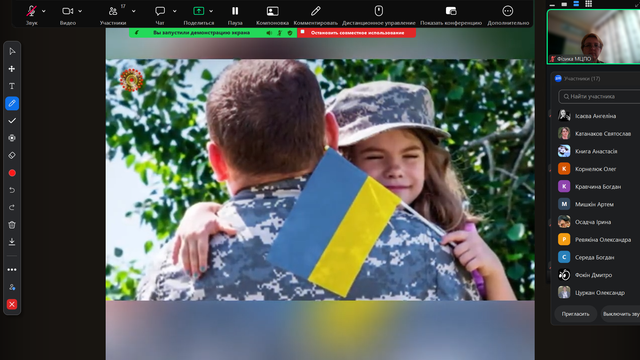Select the highlighted Draw pencil tool
This screenshot has width=640, height=360.
tap(12, 103)
